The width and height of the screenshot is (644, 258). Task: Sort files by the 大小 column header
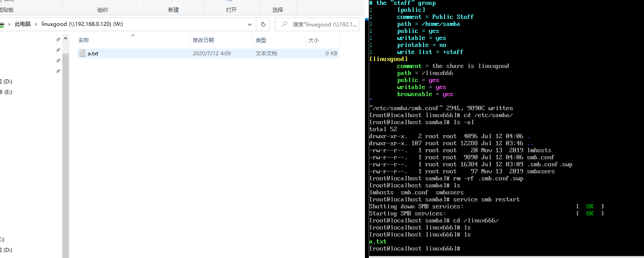point(314,40)
